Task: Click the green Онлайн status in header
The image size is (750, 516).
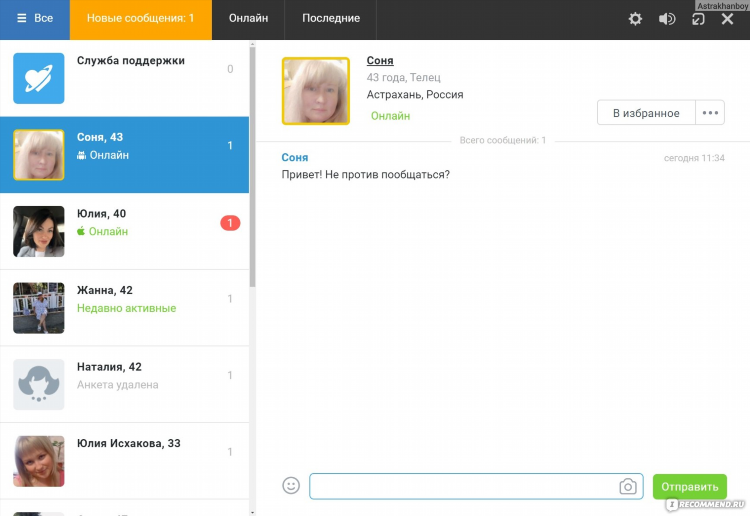Action: 390,116
